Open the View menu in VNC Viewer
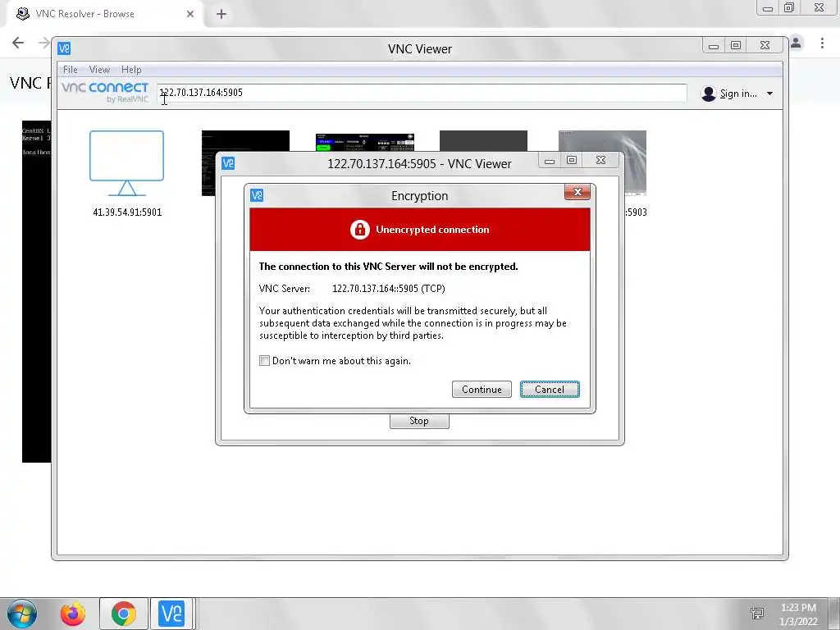 [99, 70]
